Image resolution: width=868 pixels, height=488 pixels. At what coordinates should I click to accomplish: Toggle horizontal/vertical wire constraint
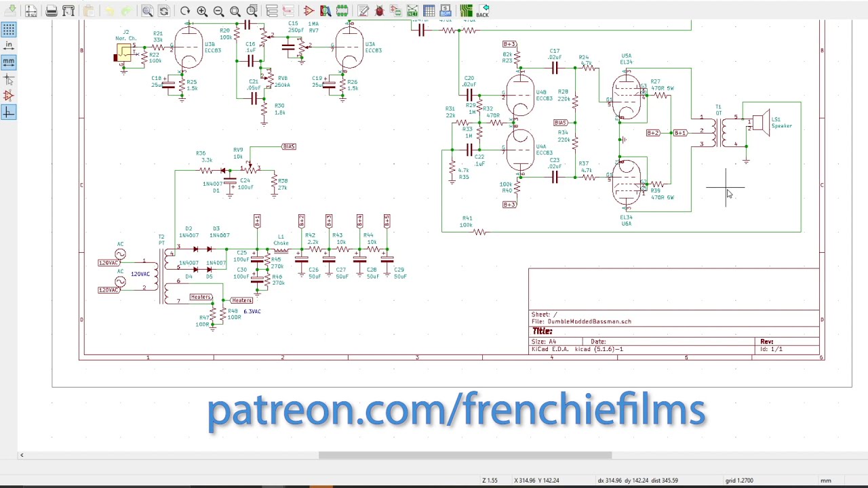[x=8, y=113]
